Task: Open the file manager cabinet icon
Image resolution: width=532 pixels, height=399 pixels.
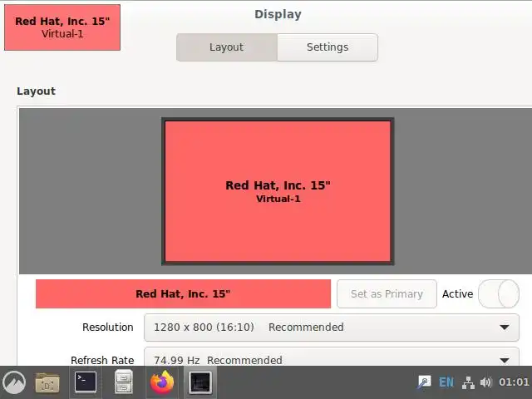Action: (x=124, y=382)
